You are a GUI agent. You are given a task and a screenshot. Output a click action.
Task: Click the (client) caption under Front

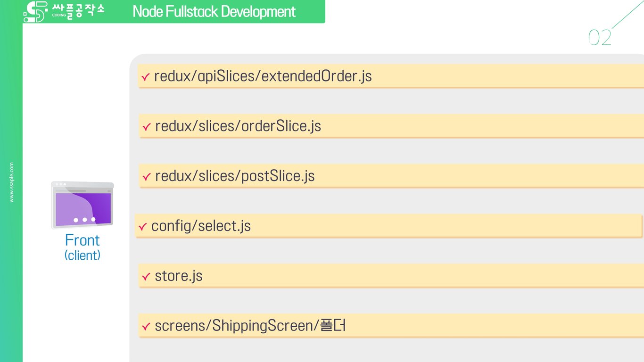click(x=83, y=255)
